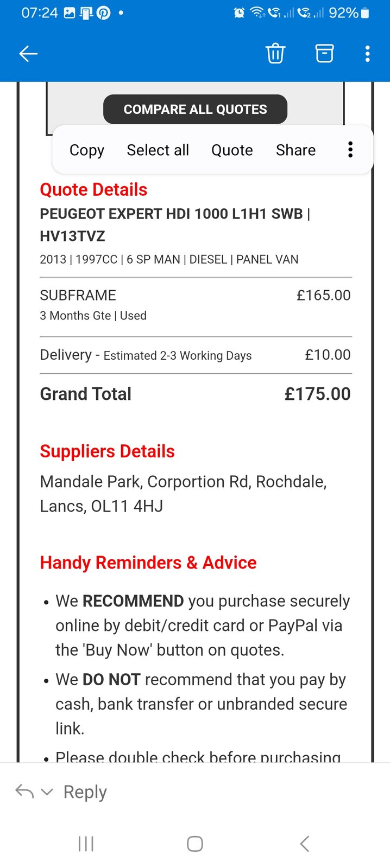The width and height of the screenshot is (390, 868).
Task: Delete this email with trash icon
Action: tap(275, 53)
